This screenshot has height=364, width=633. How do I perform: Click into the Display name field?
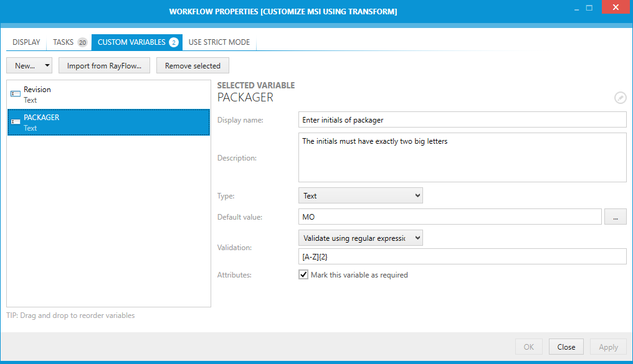[x=462, y=119]
